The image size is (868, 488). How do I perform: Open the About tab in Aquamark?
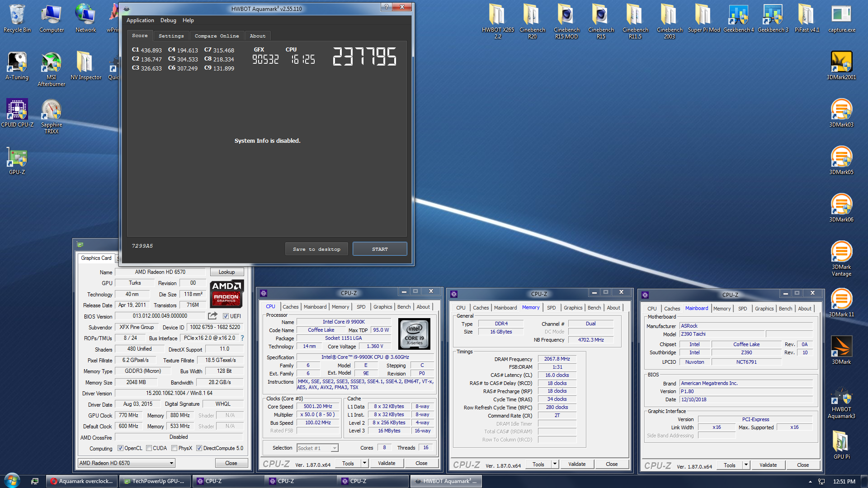pyautogui.click(x=258, y=36)
